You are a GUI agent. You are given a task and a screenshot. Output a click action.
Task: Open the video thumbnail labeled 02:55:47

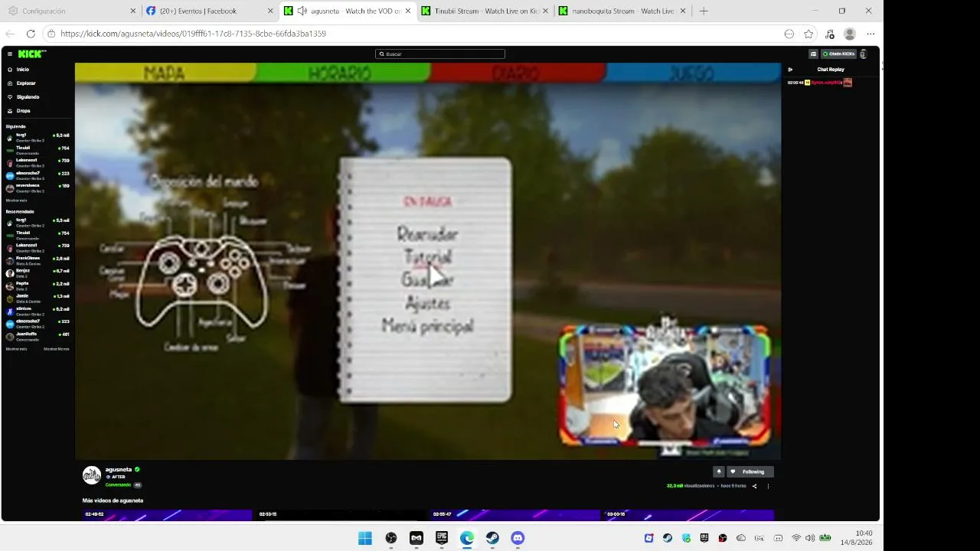tap(515, 515)
